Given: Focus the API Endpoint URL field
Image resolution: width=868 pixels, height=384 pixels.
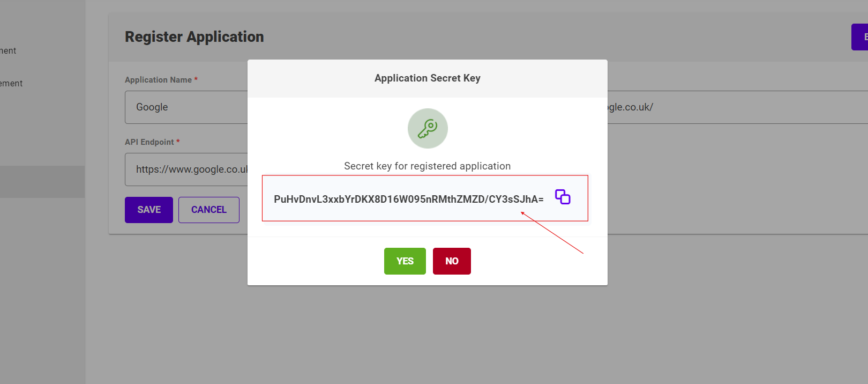Looking at the screenshot, I should [x=186, y=169].
